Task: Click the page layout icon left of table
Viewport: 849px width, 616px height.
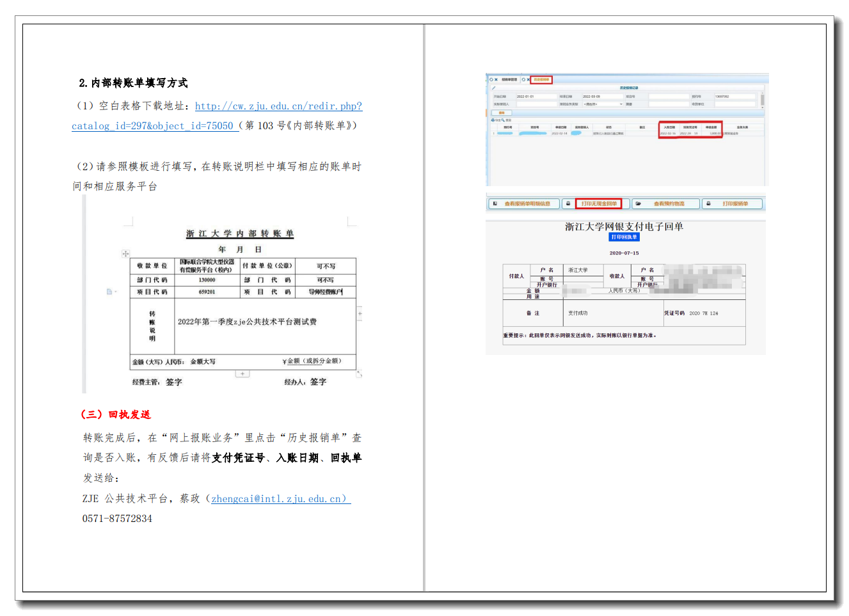Action: pyautogui.click(x=109, y=292)
